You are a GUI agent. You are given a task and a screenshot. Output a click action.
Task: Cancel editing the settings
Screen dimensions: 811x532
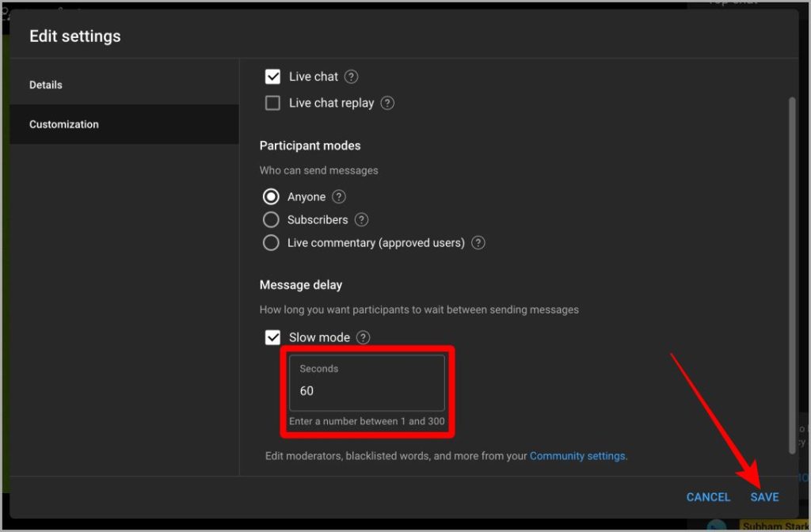[x=708, y=497]
